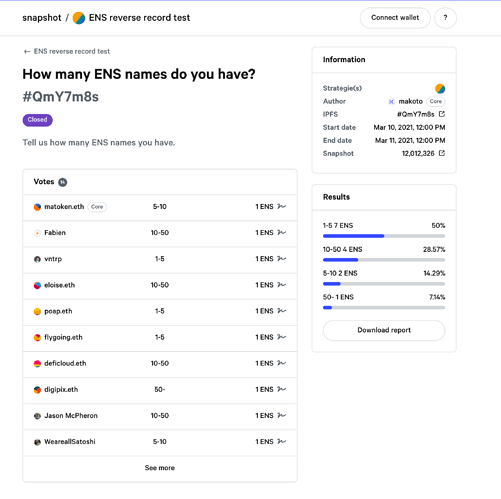This screenshot has height=499, width=501.
Task: Open the ENS reverse record test back link
Action: pos(72,52)
